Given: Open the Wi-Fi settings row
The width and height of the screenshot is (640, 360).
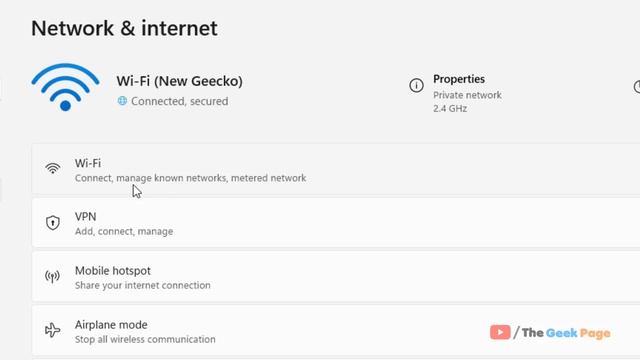Looking at the screenshot, I should pyautogui.click(x=336, y=169).
